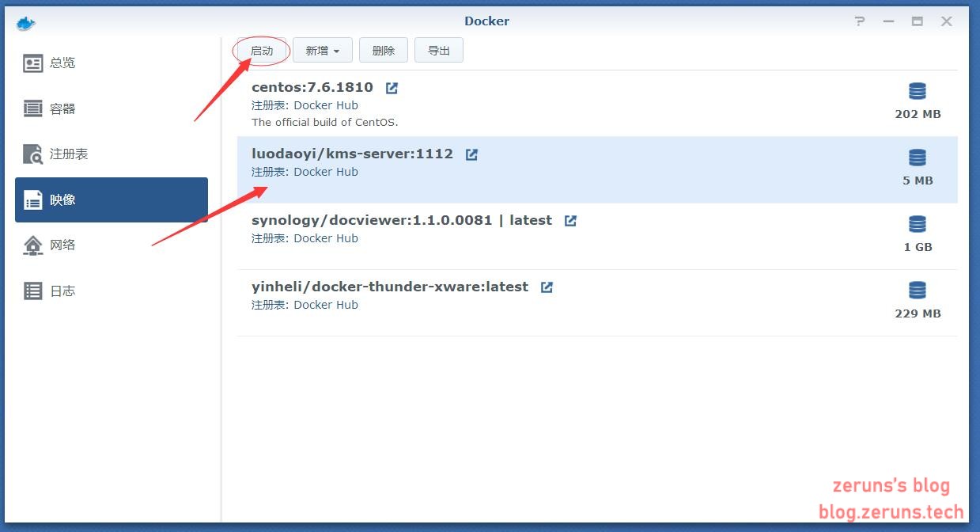
Task: Click the database size icon for centos image
Action: click(918, 91)
